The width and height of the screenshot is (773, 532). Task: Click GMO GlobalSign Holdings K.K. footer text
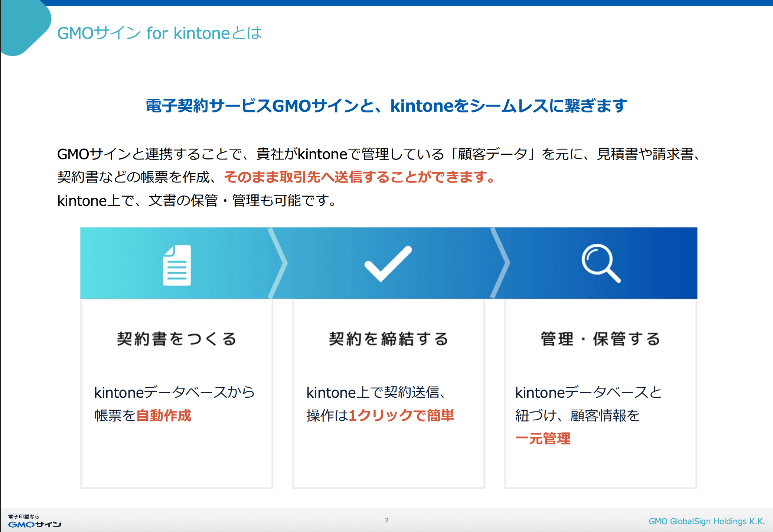(x=707, y=521)
